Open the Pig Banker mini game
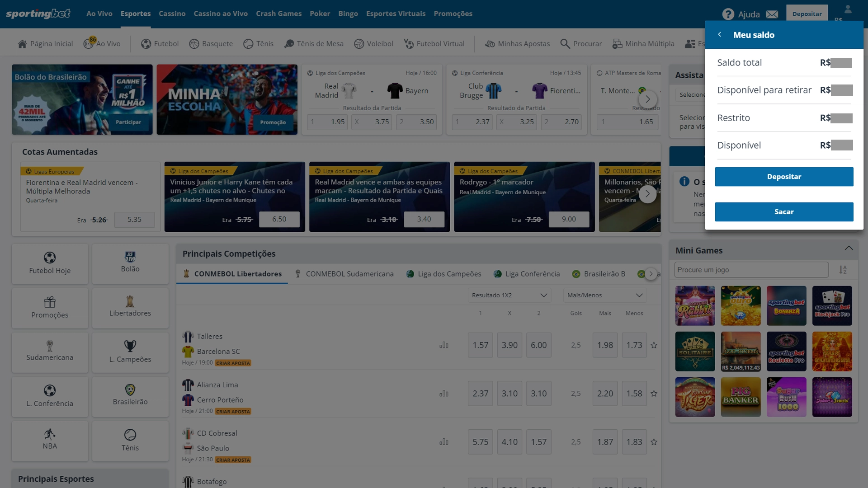Viewport: 868px width, 488px height. 741,397
